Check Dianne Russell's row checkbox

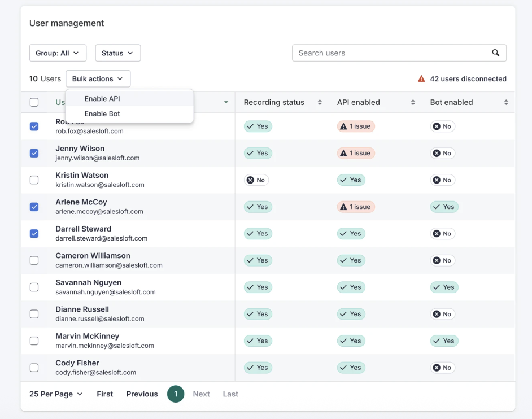coord(34,314)
